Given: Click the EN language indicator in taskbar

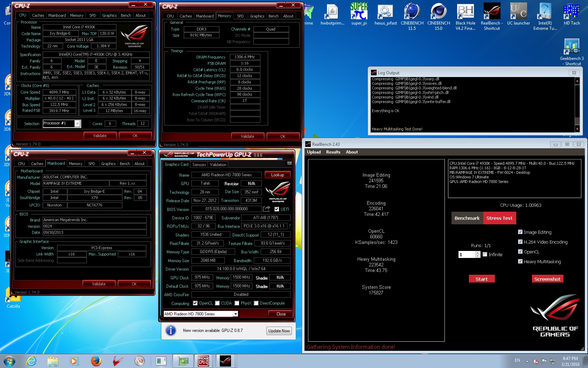Looking at the screenshot, I should tap(517, 360).
